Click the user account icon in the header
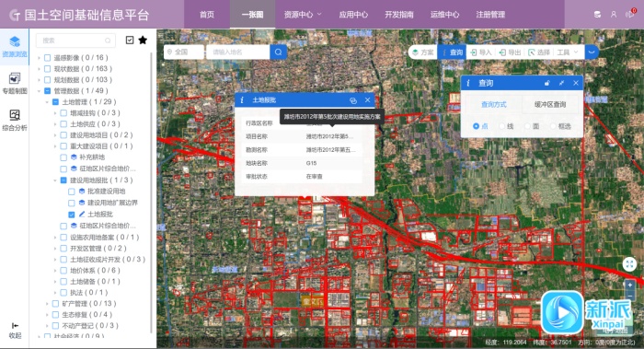Viewport: 644px width, 349px height. (614, 15)
